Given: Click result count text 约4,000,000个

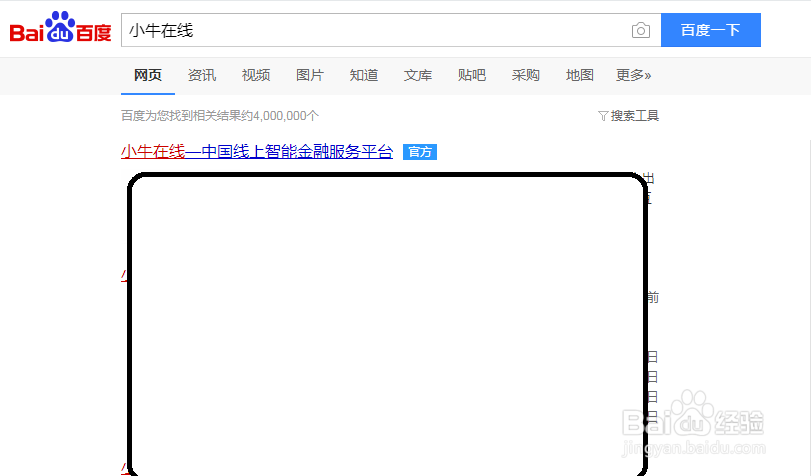Looking at the screenshot, I should 280,116.
